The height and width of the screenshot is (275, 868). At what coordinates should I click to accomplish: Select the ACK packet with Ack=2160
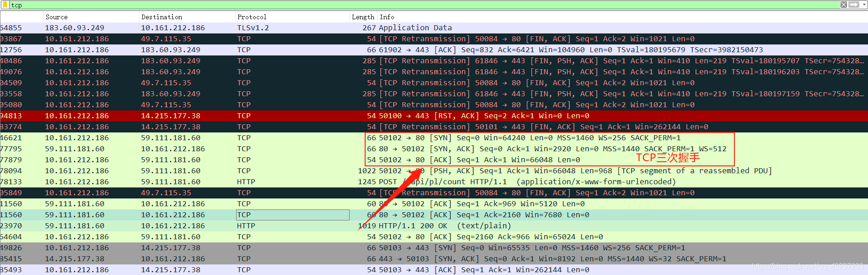[434, 214]
